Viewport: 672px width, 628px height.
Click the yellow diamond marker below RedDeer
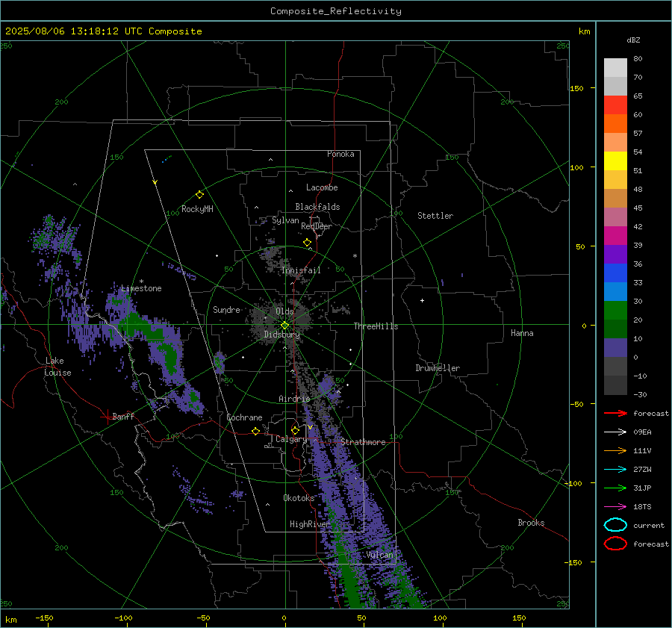point(307,243)
